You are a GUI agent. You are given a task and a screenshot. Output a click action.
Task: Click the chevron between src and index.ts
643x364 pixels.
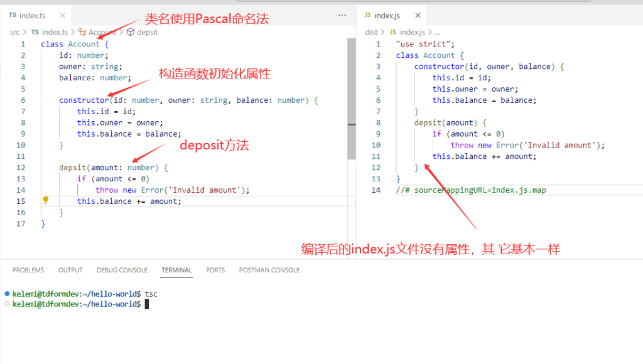coord(24,32)
